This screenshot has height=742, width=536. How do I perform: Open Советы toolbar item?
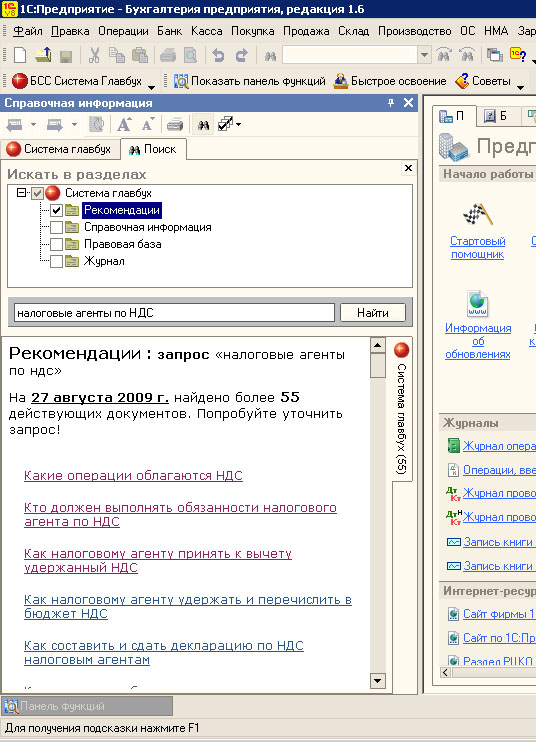[x=483, y=81]
